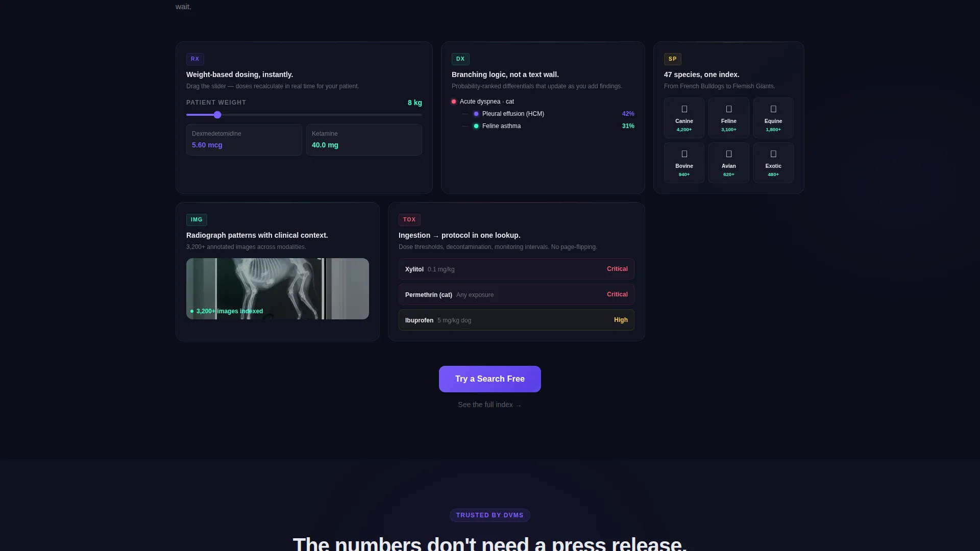Viewport: 980px width, 551px height.
Task: Click the DX badge icon
Action: tap(460, 59)
